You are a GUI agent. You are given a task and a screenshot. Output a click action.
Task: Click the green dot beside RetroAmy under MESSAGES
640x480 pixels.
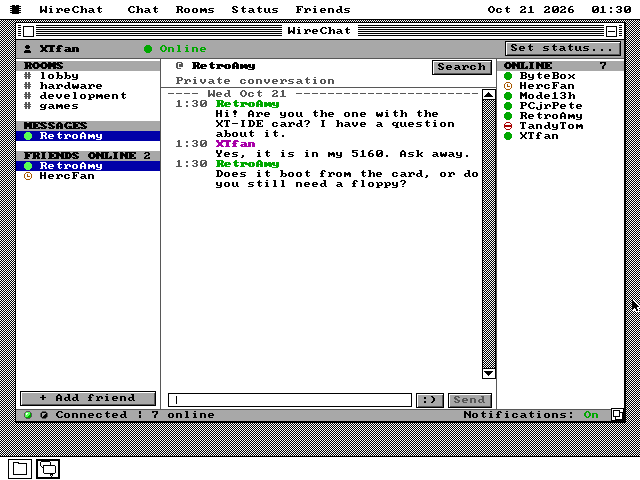click(28, 136)
